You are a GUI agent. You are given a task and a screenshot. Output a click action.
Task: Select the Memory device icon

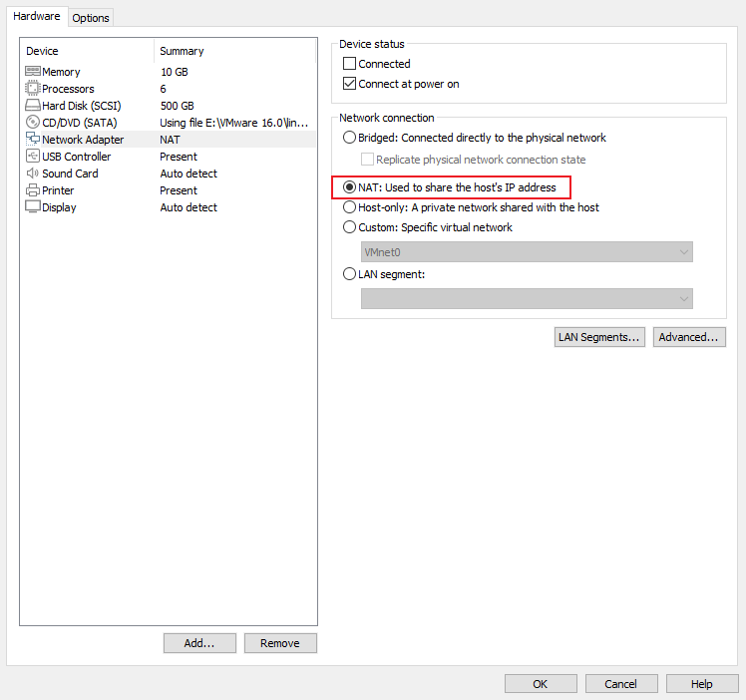tap(32, 72)
